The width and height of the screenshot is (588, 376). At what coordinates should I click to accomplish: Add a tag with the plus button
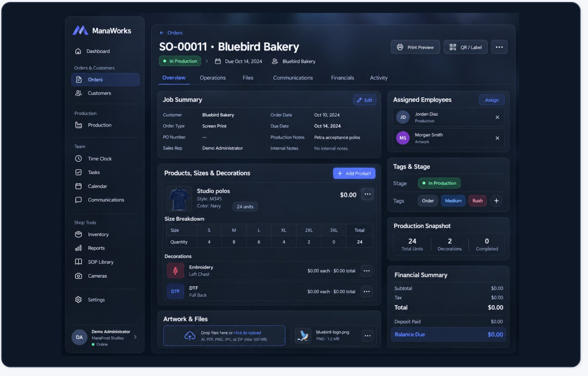coord(496,201)
